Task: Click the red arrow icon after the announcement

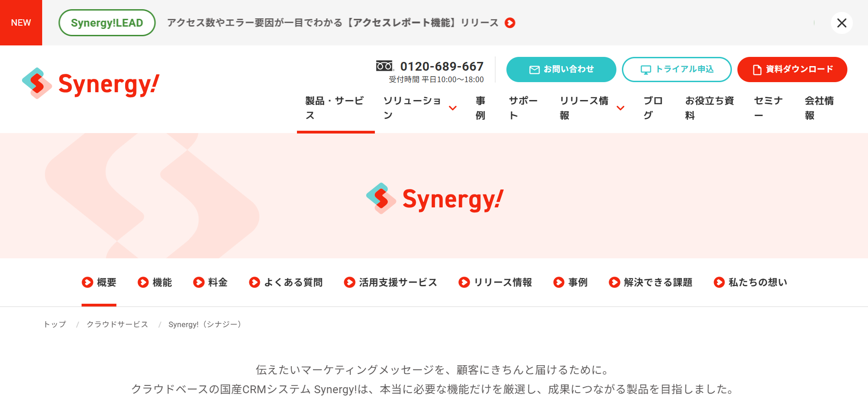Action: point(510,23)
